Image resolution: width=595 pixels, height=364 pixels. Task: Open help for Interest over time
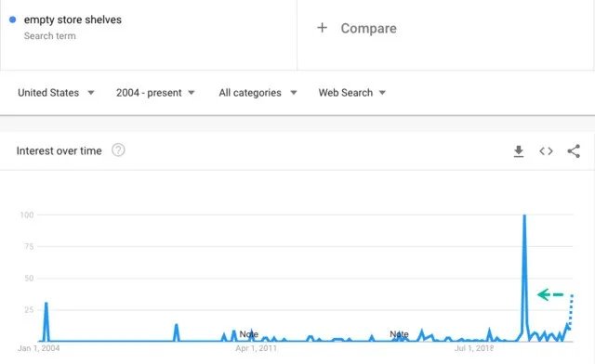(x=118, y=150)
